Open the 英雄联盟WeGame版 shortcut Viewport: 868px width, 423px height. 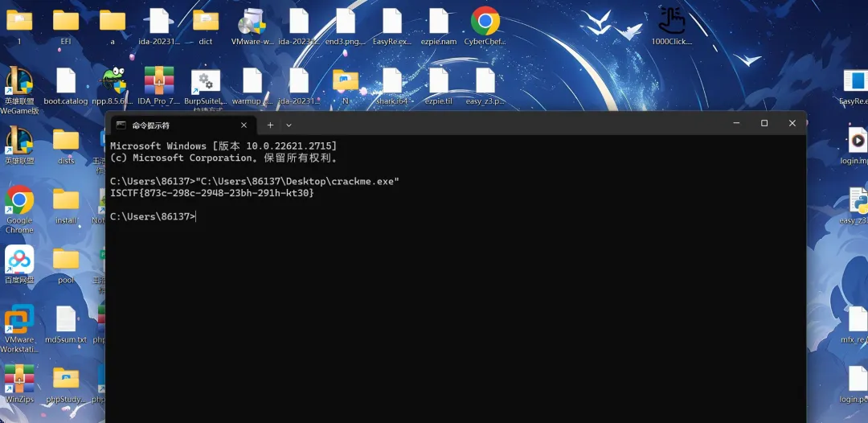pos(18,82)
